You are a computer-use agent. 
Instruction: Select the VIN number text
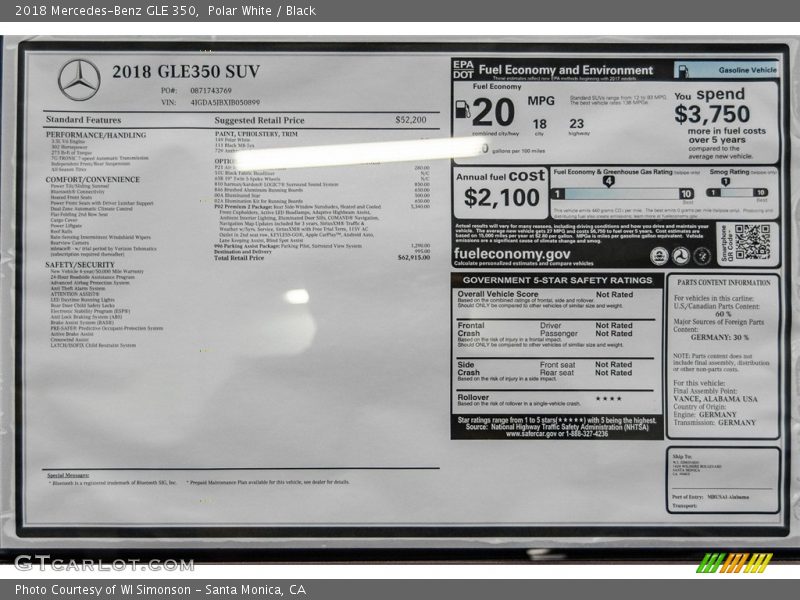click(x=225, y=102)
